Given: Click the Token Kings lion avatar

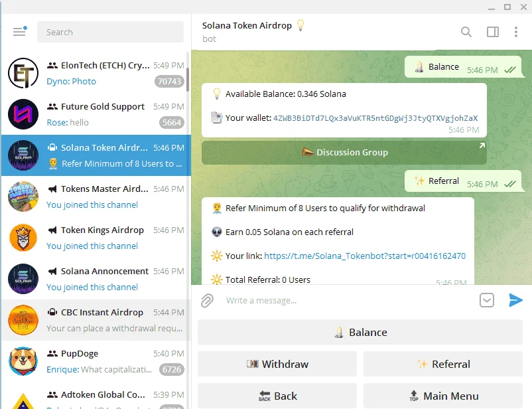Looking at the screenshot, I should pos(23,238).
